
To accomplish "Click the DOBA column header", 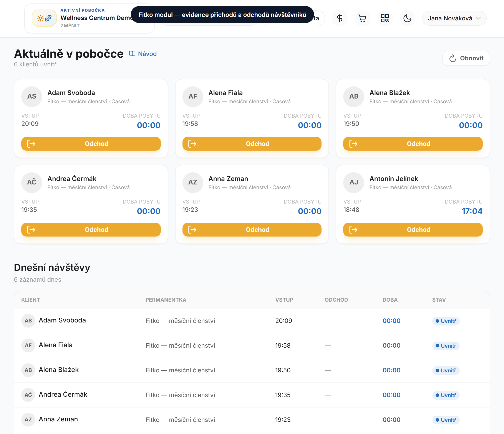I will tap(390, 300).
